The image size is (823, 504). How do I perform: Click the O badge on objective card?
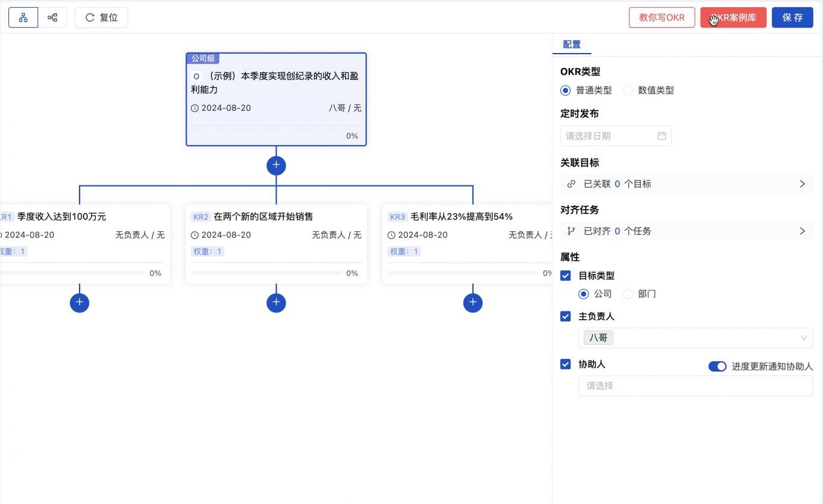pos(196,76)
